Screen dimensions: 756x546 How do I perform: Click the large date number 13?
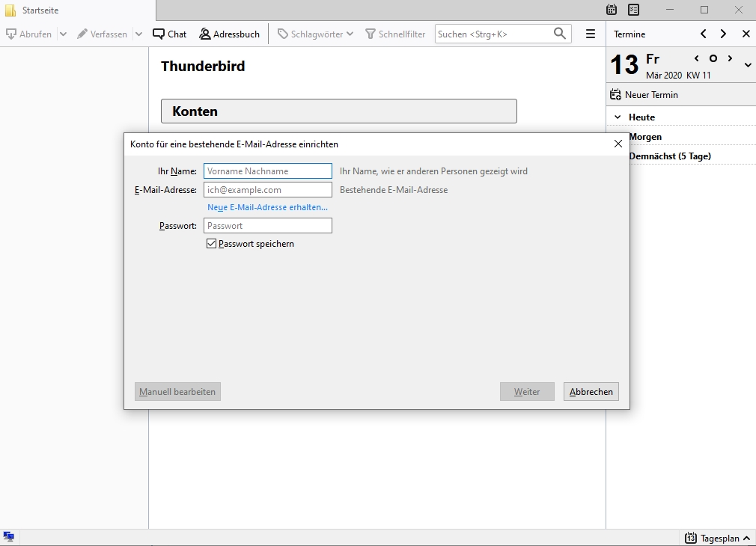coord(624,65)
